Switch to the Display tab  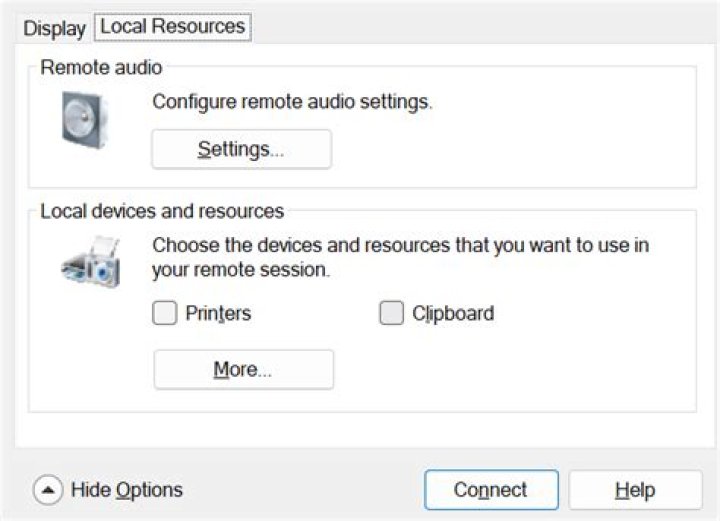55,28
